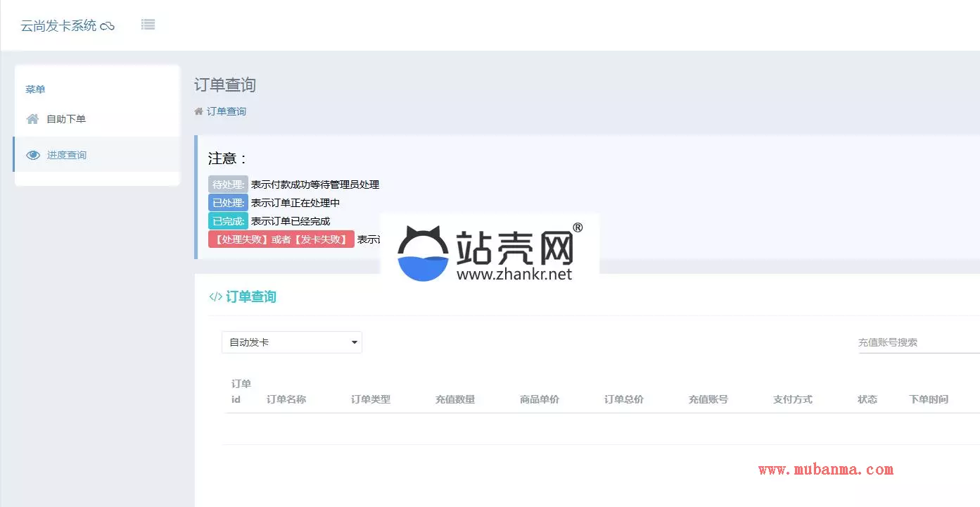Click the 下单时间 column header
This screenshot has width=980, height=507.
point(929,399)
